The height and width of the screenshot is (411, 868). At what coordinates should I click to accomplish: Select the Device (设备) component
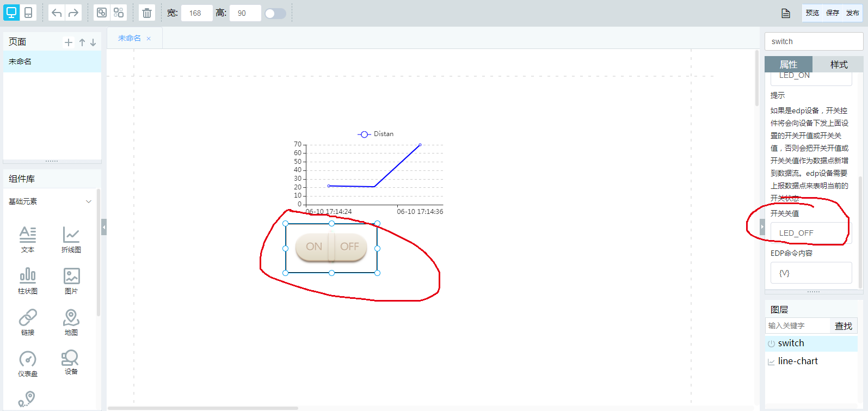[x=71, y=363]
